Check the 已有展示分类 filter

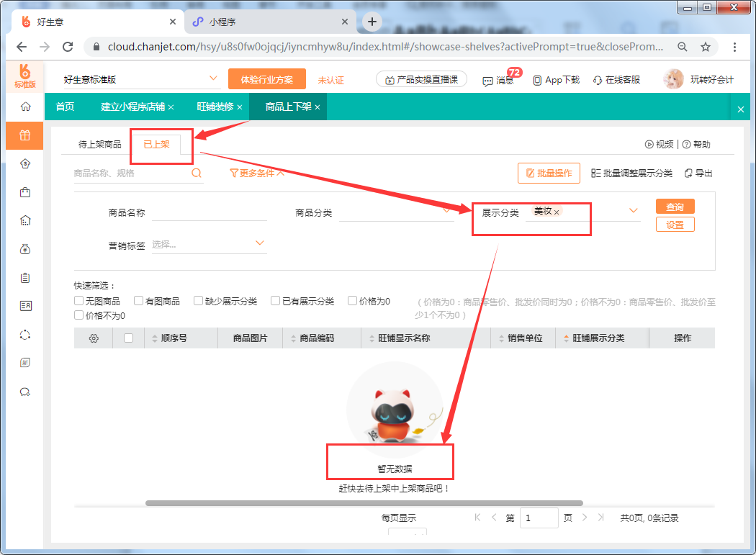(275, 301)
